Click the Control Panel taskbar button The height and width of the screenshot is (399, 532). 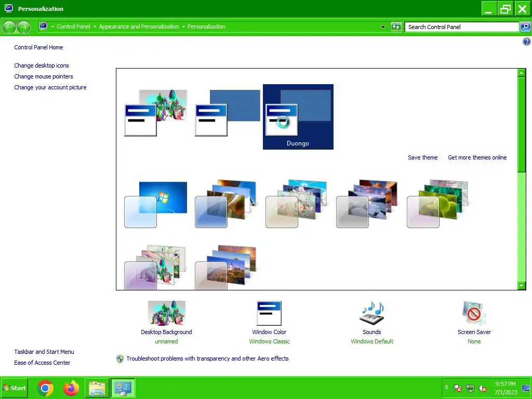pyautogui.click(x=123, y=388)
